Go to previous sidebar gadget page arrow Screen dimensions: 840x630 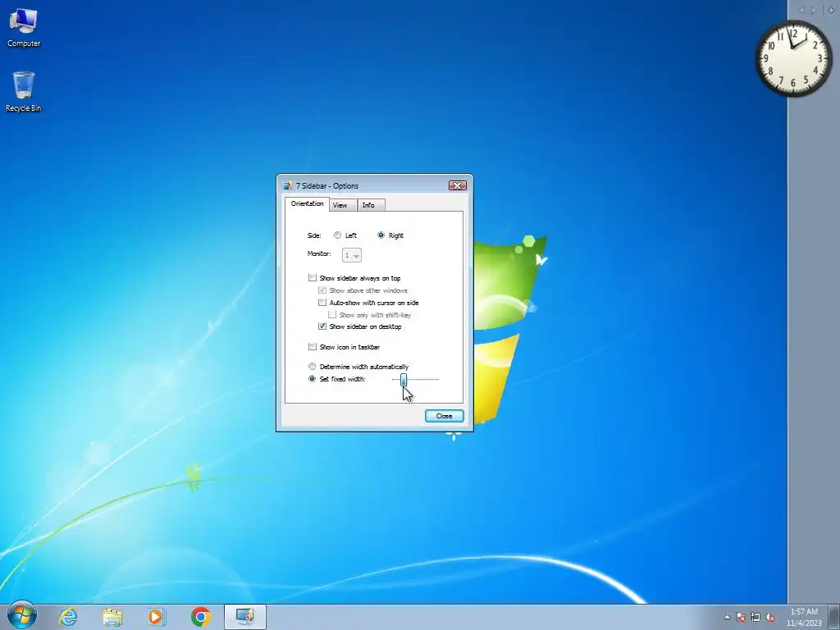click(801, 10)
